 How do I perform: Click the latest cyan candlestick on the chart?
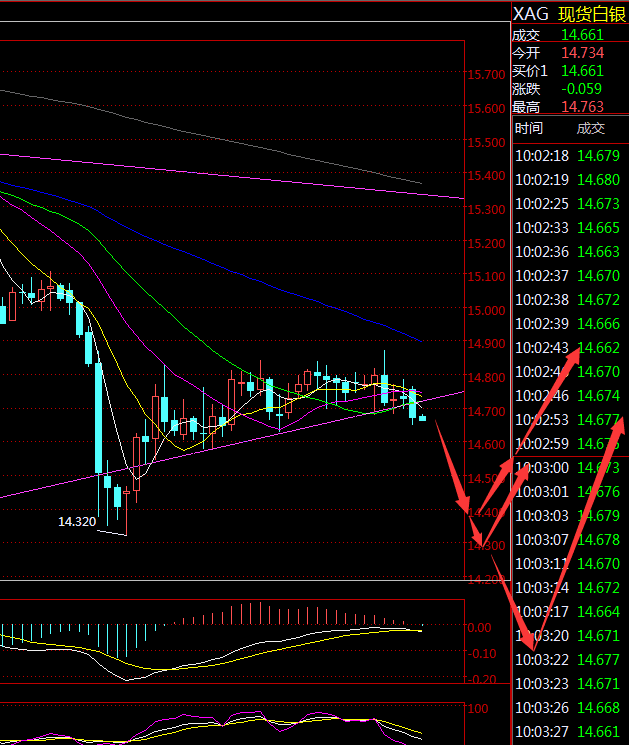point(423,418)
